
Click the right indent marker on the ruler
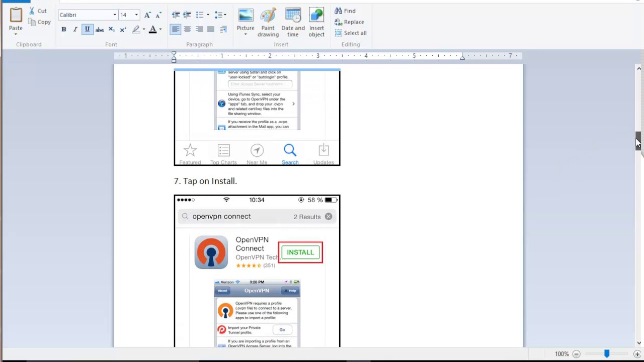462,58
